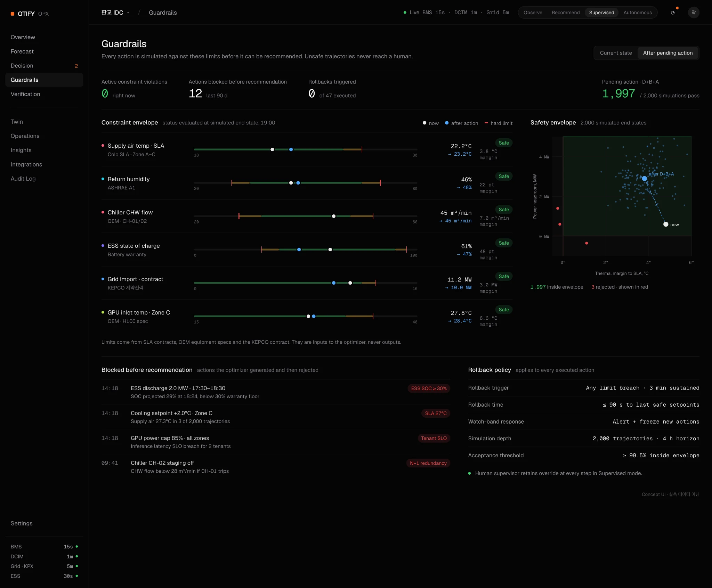Click the Safe badge for ESS state of charge

503,243
